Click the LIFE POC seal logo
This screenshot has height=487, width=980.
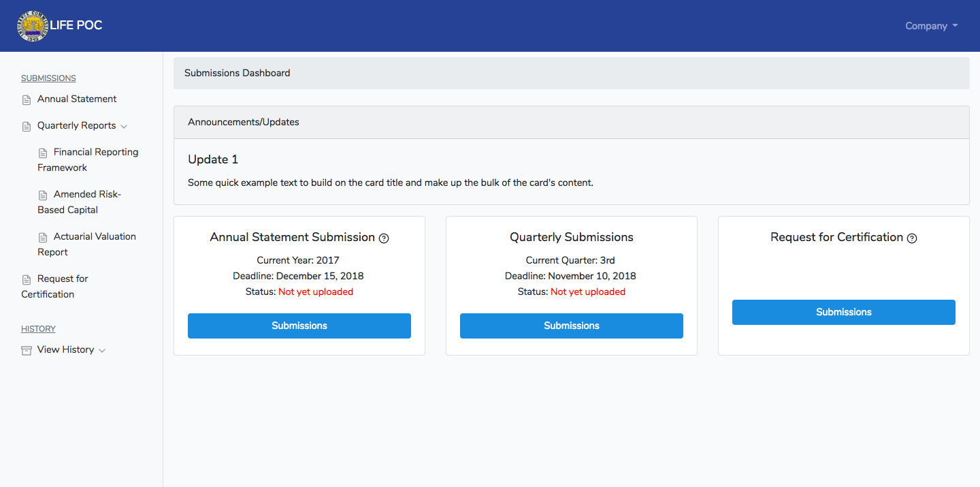[x=33, y=26]
